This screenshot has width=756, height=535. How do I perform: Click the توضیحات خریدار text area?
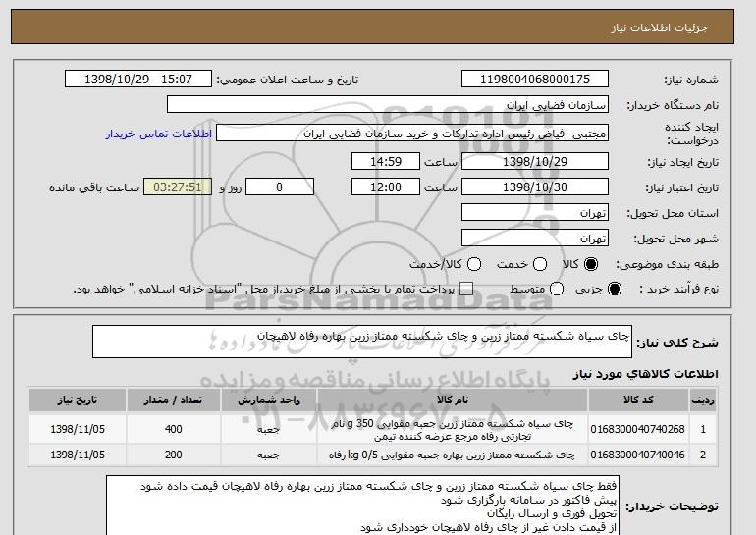point(361,506)
